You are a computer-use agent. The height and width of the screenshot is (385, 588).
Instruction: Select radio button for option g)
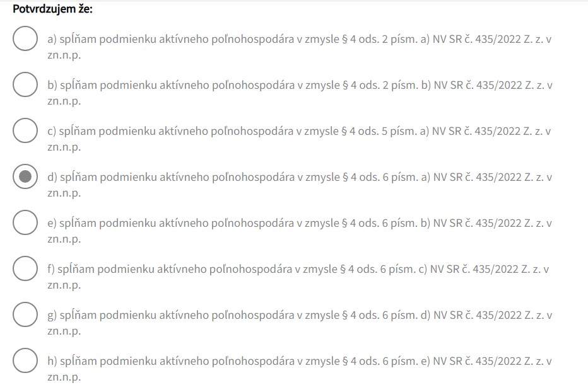click(25, 314)
